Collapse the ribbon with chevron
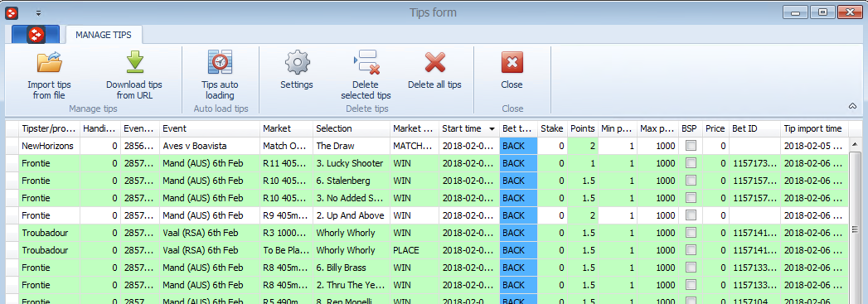This screenshot has width=868, height=304. click(x=852, y=105)
